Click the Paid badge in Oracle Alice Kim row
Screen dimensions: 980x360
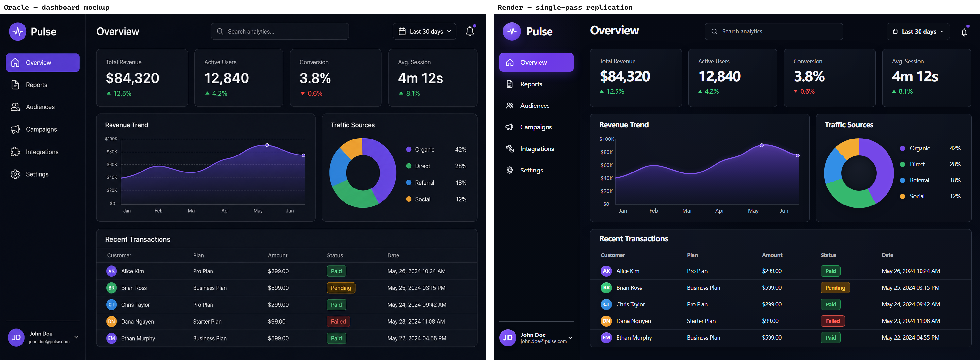pyautogui.click(x=336, y=271)
